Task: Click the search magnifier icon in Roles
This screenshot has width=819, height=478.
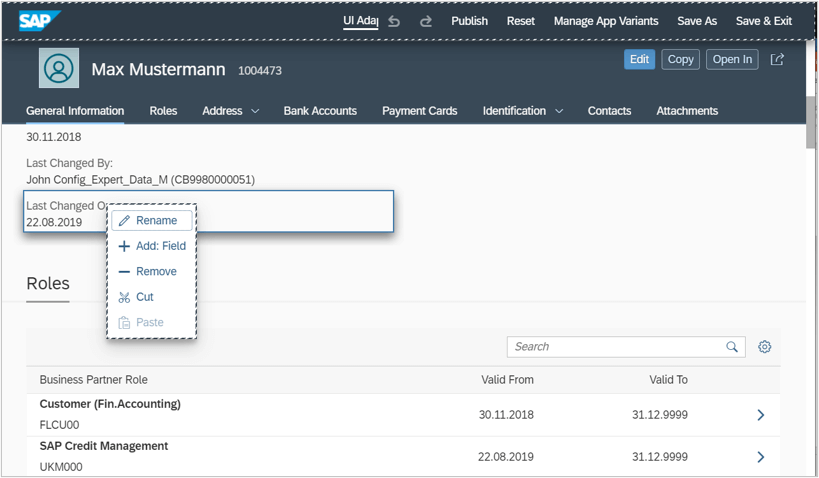Action: (732, 347)
